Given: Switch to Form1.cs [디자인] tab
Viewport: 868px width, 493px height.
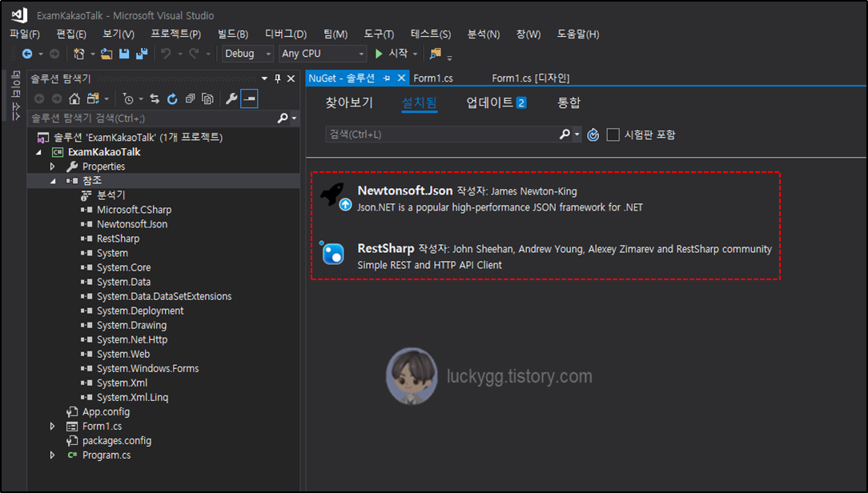Looking at the screenshot, I should 530,78.
